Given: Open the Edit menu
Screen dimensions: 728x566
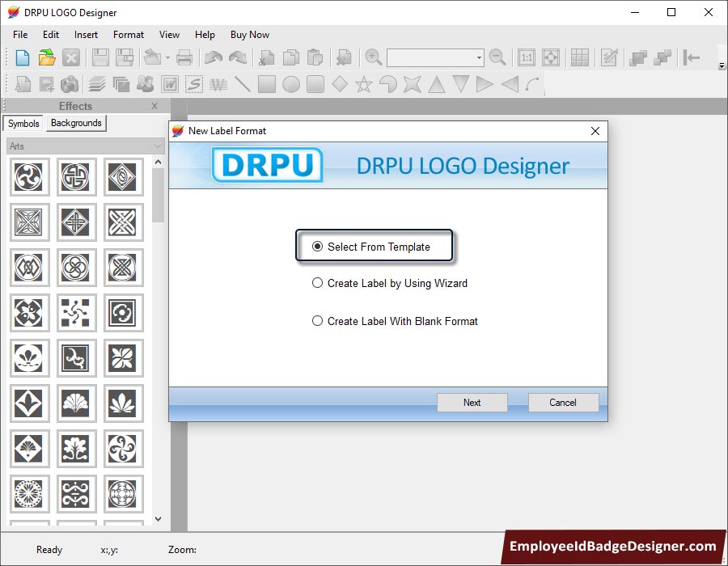Looking at the screenshot, I should click(51, 35).
